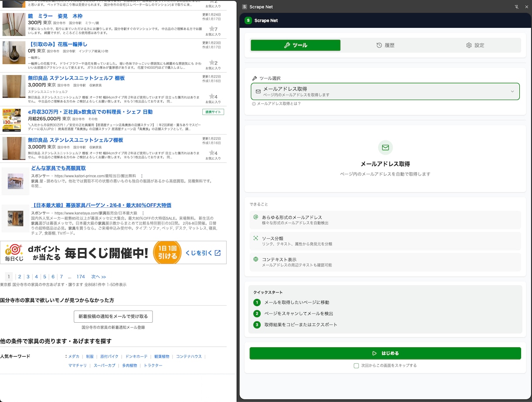Viewport: 532px width, 402px height.
Task: Click the メールアドレス取得とは？ help link
Action: (x=276, y=104)
